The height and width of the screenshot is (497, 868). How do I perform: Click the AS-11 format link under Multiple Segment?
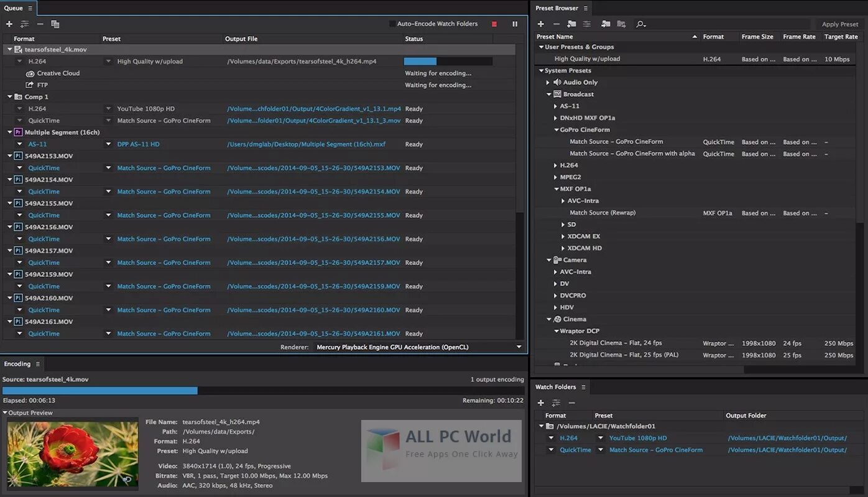coord(37,144)
